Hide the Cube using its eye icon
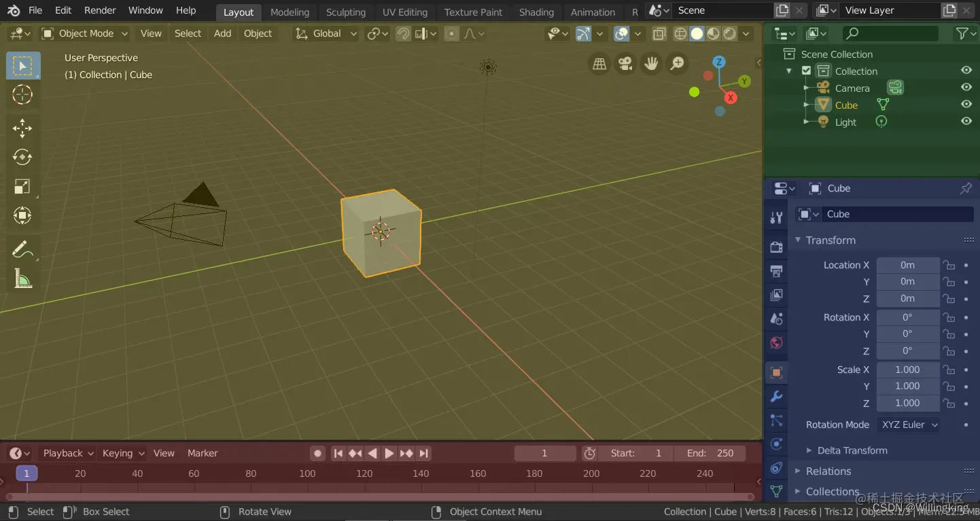Image resolution: width=980 pixels, height=521 pixels. pyautogui.click(x=966, y=104)
